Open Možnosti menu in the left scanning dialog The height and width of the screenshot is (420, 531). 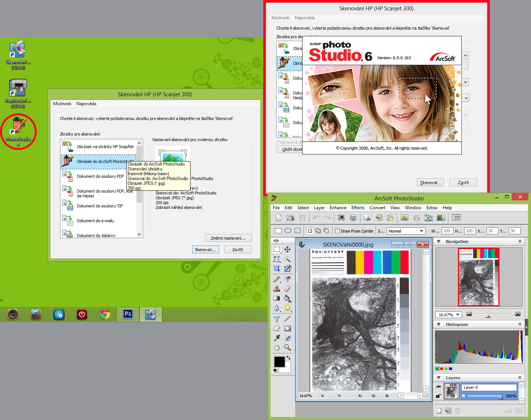(62, 104)
